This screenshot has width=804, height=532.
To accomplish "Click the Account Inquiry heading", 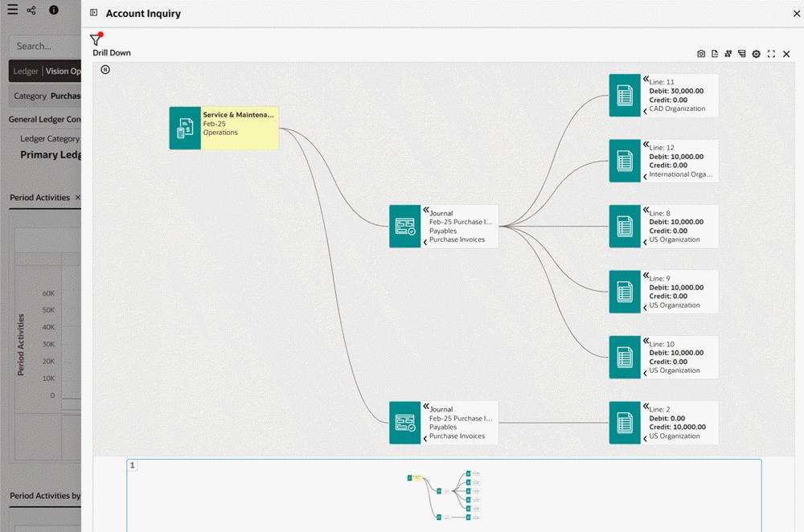I will tap(143, 14).
